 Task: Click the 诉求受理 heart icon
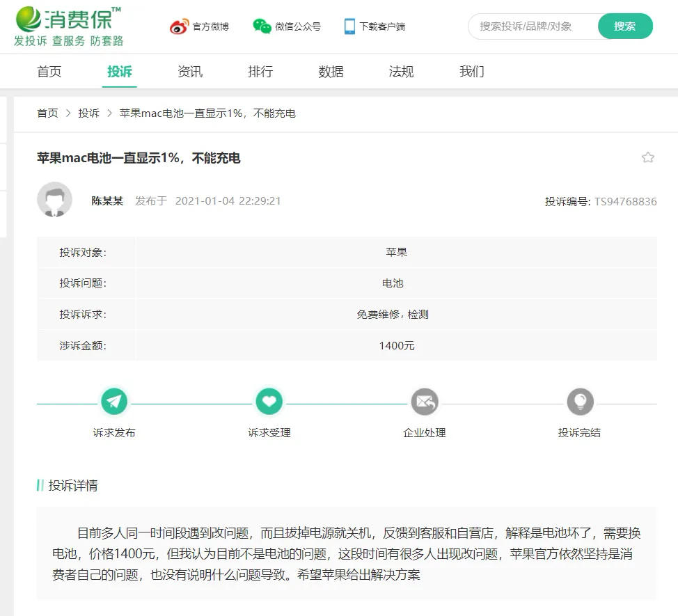click(269, 401)
